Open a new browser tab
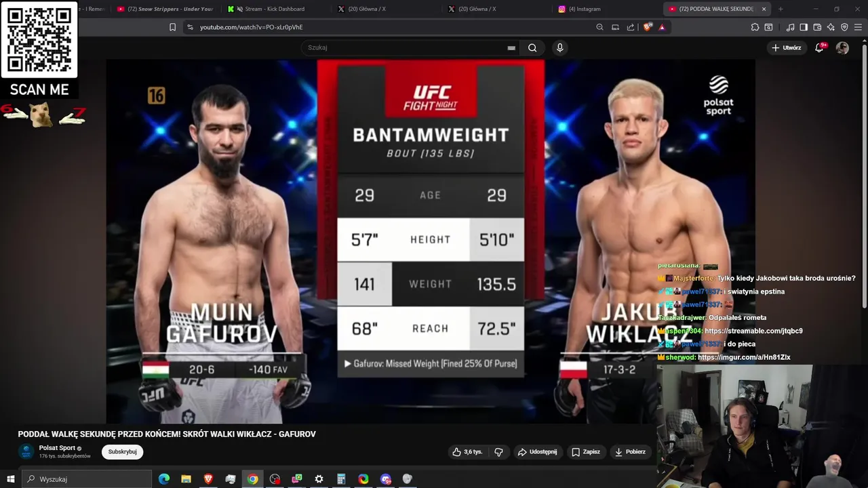Viewport: 868px width, 488px height. 781,9
